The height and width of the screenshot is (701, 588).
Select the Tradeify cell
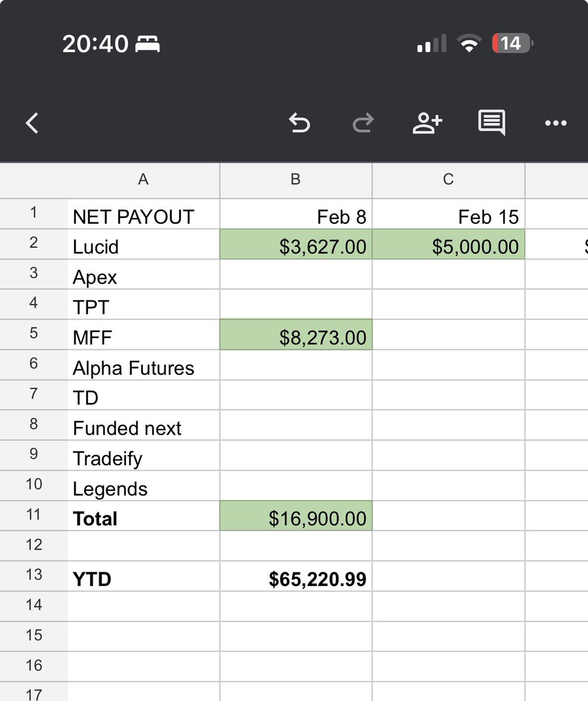point(144,456)
